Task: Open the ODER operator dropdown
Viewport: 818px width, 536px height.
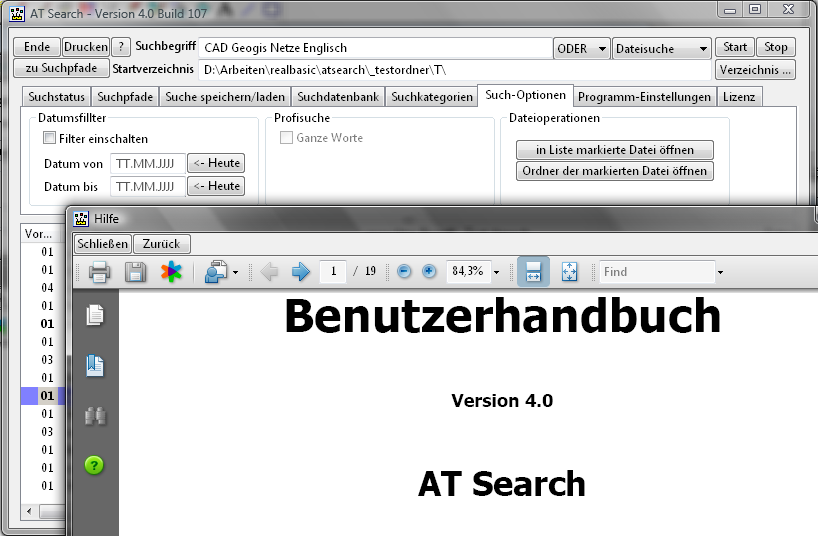Action: pyautogui.click(x=581, y=49)
